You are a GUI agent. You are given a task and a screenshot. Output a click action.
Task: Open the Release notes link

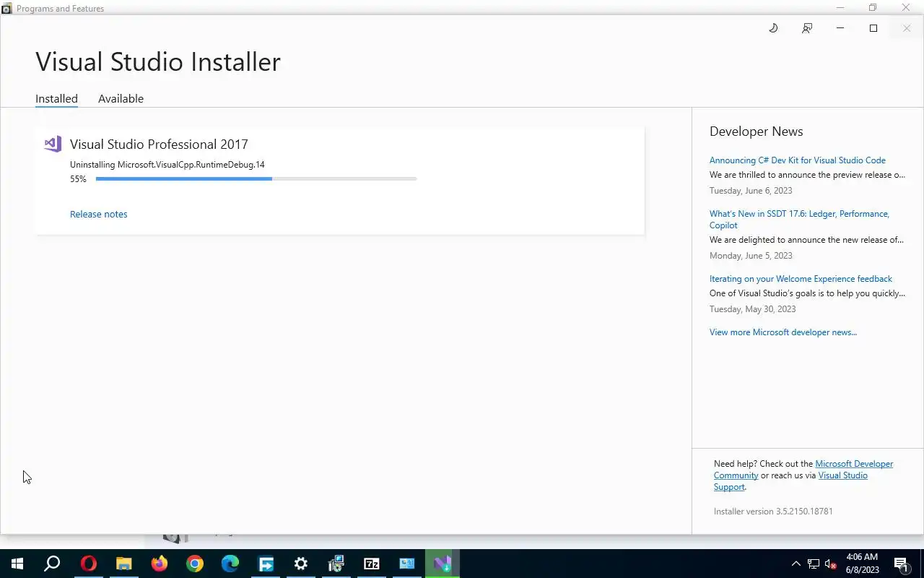click(99, 214)
